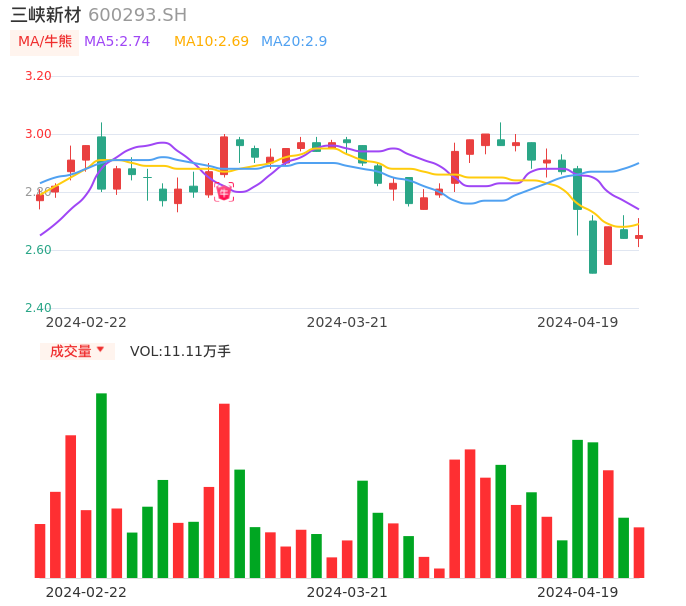Toggle the MA10:2.69 legend label
This screenshot has height=606, width=686.
pyautogui.click(x=211, y=42)
